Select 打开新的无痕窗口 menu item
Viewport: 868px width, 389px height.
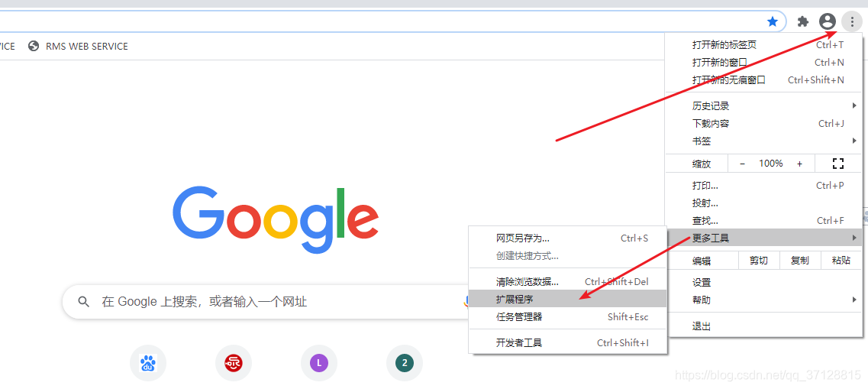point(763,80)
